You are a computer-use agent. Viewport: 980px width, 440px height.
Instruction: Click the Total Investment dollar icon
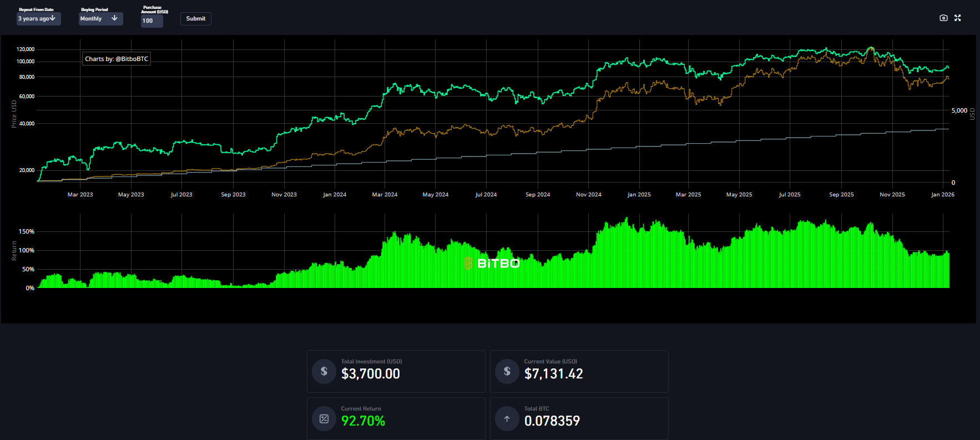tap(324, 371)
